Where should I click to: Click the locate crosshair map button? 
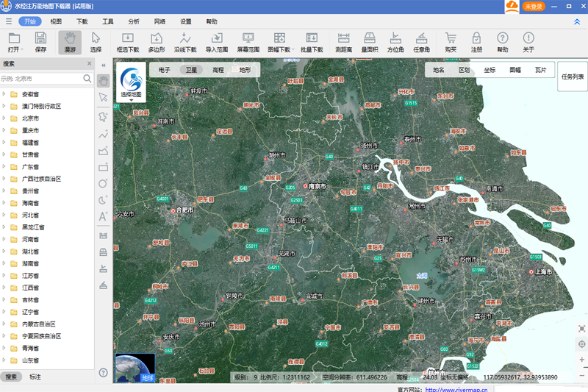[581, 344]
